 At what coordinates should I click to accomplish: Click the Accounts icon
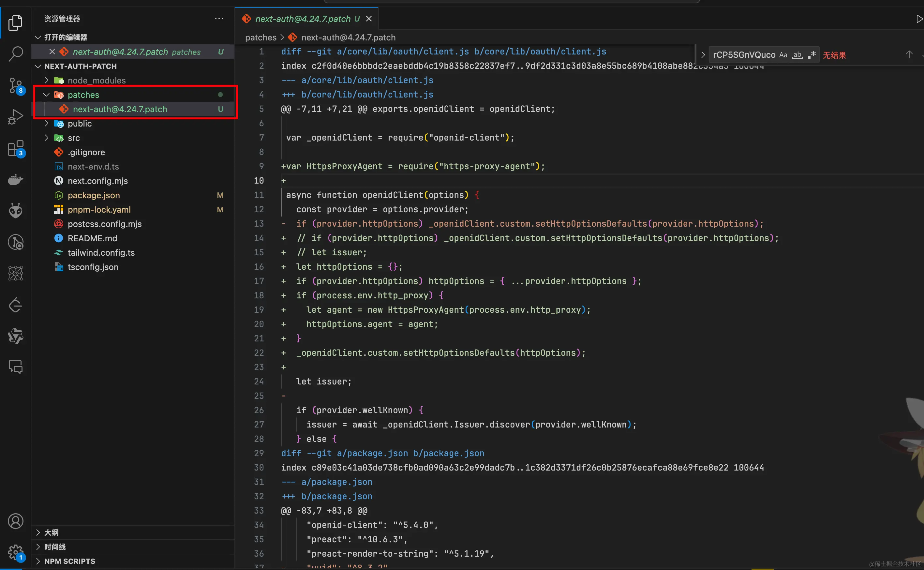coord(15,521)
